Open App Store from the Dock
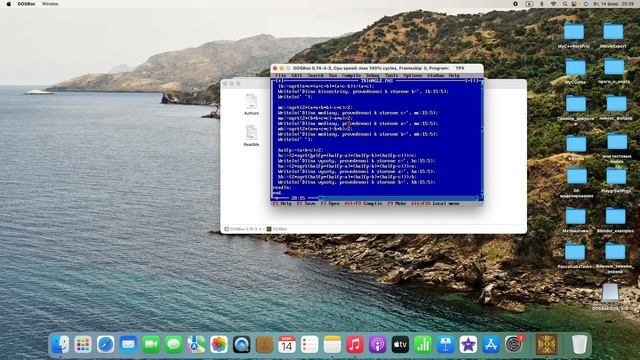 click(491, 344)
